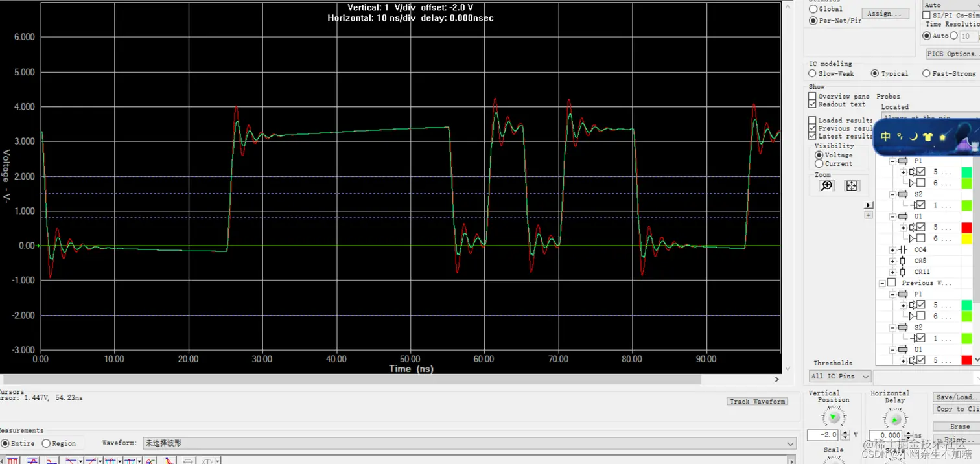Click the small right-arrow button beside tree
980x464 pixels.
pyautogui.click(x=869, y=205)
